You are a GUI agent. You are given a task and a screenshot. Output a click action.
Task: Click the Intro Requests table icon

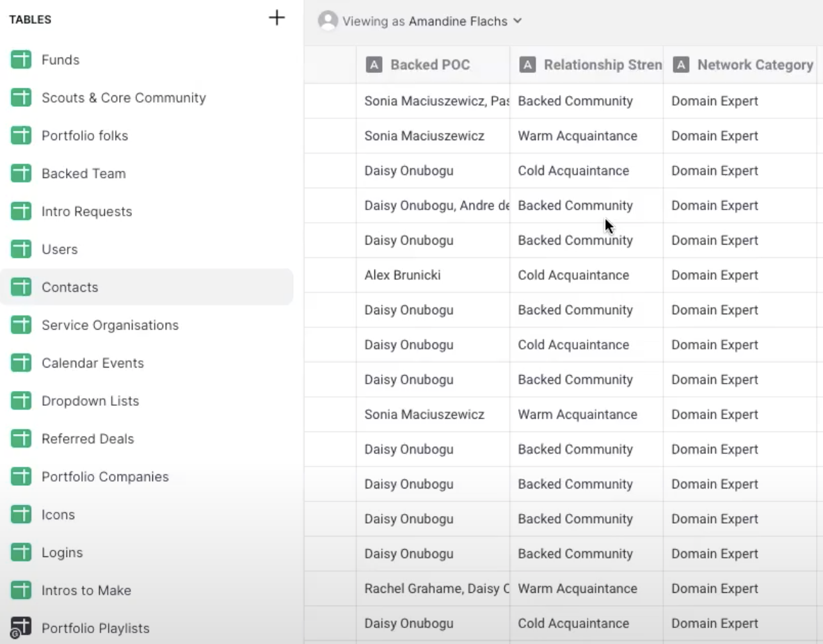click(x=21, y=211)
